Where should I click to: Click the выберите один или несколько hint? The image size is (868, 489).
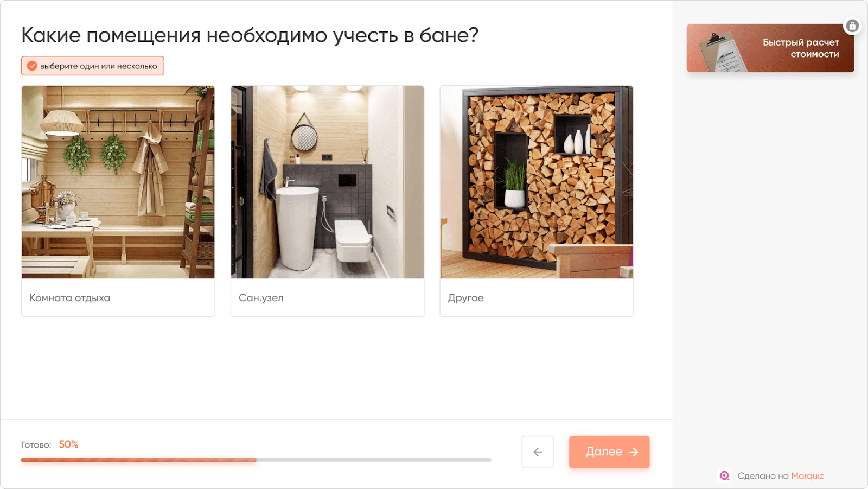coord(93,66)
